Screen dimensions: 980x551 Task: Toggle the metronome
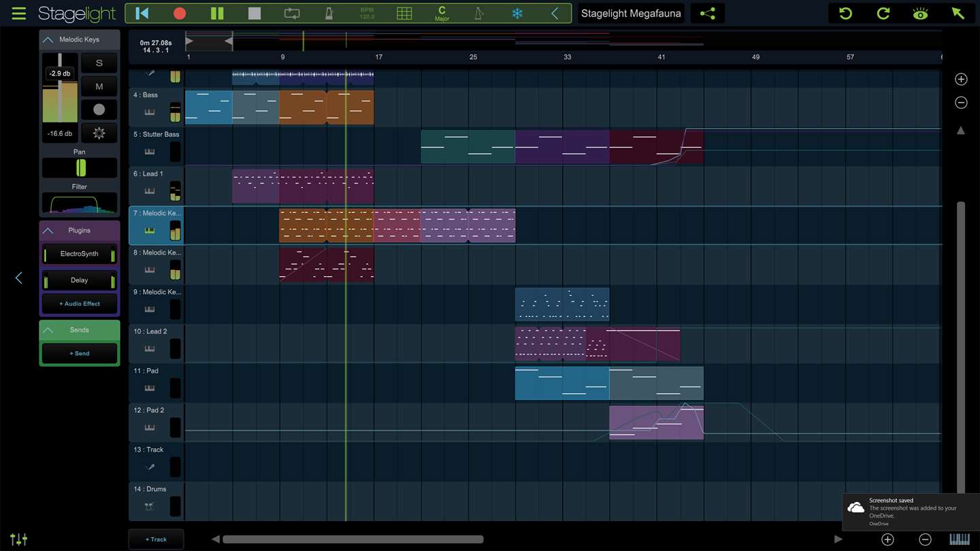coord(329,14)
